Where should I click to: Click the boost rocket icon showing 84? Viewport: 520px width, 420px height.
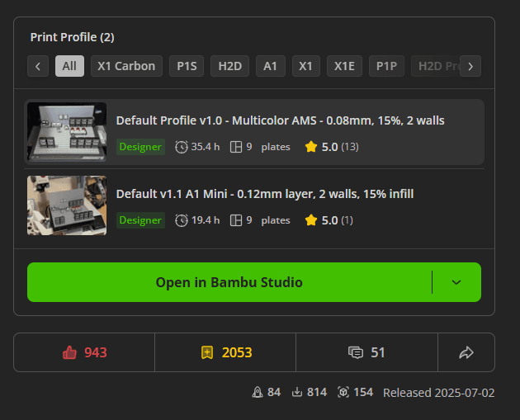click(x=258, y=392)
